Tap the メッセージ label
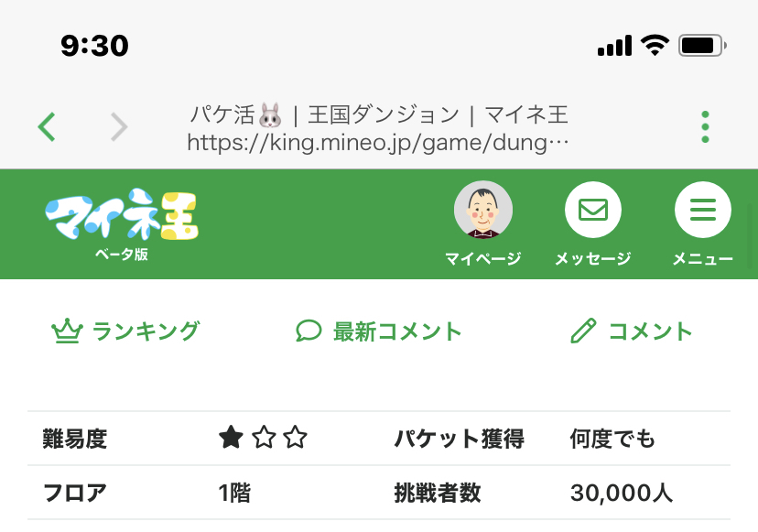 point(592,259)
